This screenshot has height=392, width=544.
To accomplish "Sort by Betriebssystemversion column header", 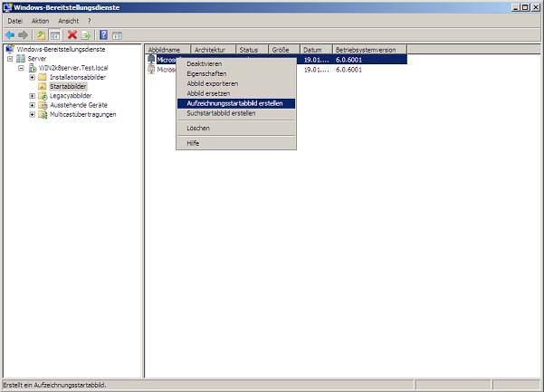I will [x=367, y=49].
